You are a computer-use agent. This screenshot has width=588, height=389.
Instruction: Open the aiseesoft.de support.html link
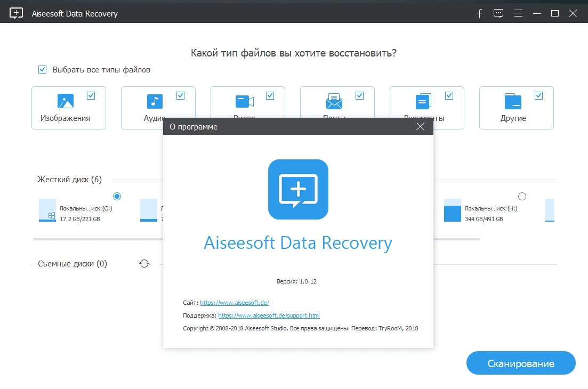click(269, 315)
